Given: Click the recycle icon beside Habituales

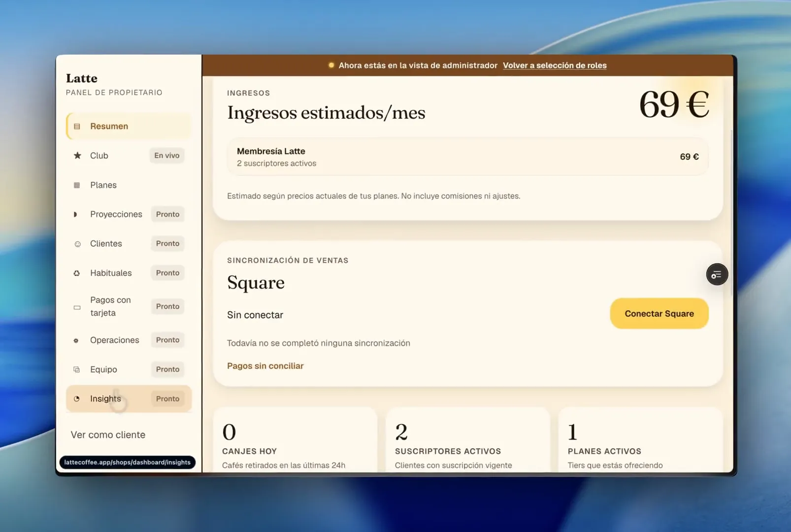Looking at the screenshot, I should pyautogui.click(x=77, y=273).
